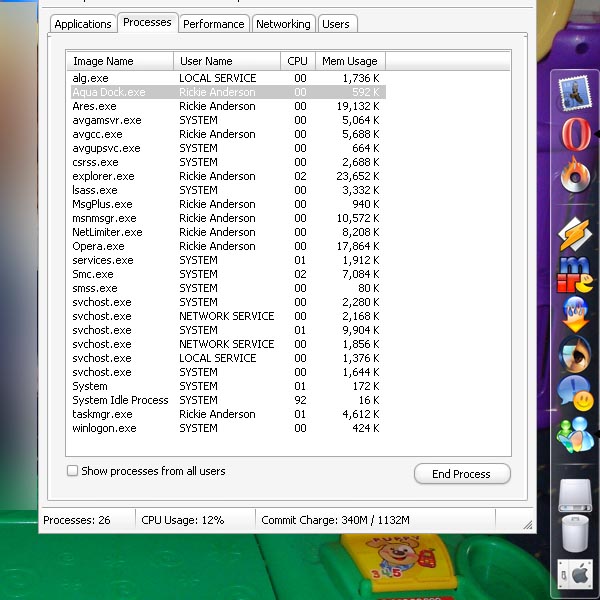
Task: Launch Winamp from the dock
Action: coord(575,234)
